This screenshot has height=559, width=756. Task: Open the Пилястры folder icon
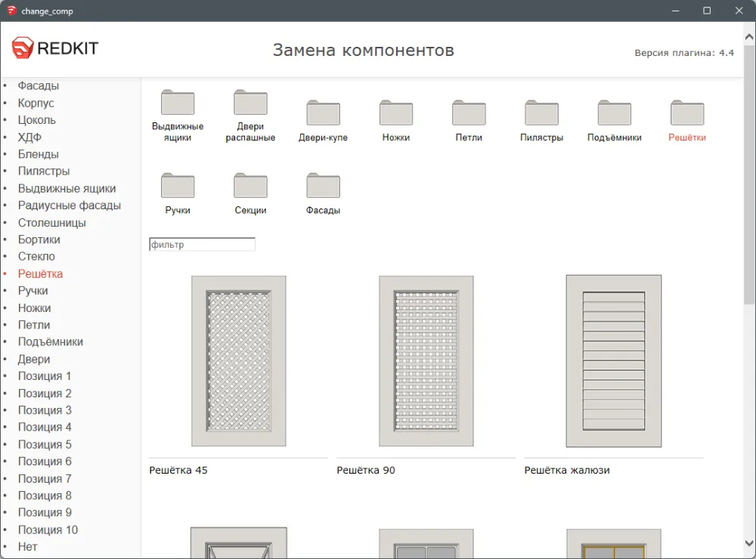click(541, 113)
